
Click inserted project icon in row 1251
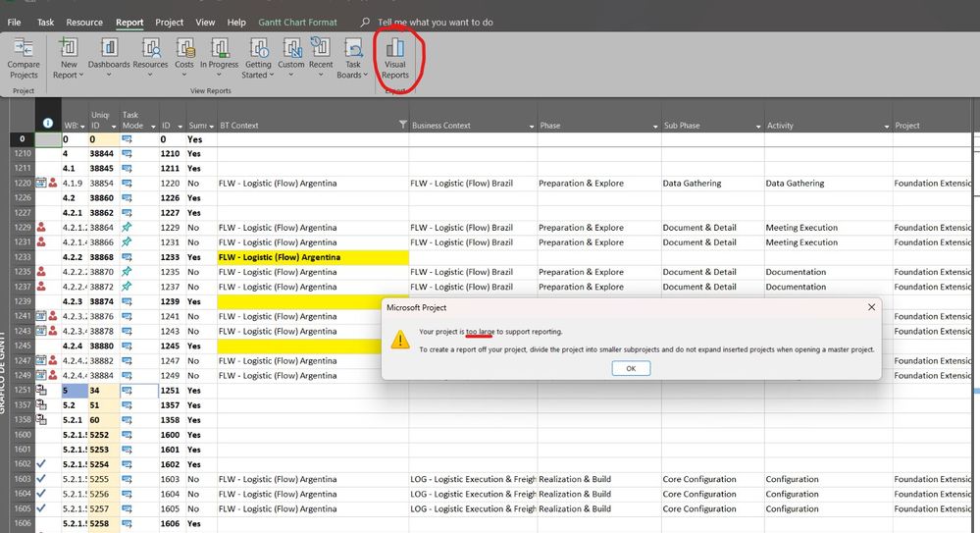(x=41, y=390)
